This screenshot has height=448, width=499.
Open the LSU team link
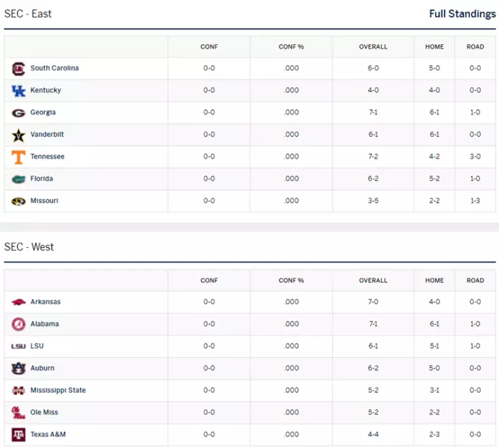point(37,346)
